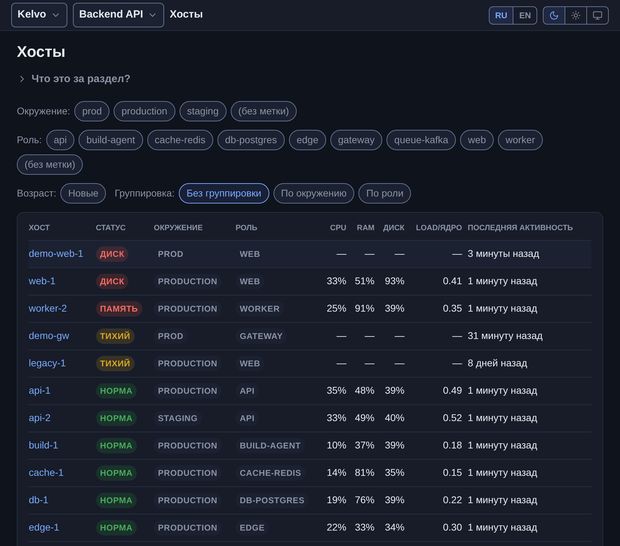Image resolution: width=620 pixels, height=546 pixels.
Task: Filter environment by production chip
Action: (144, 111)
